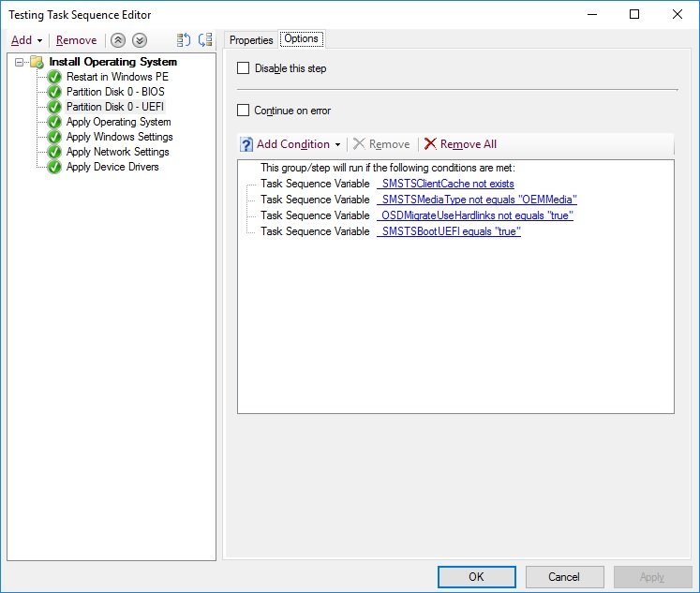Click Task Sequence Variable label of _SMSTSMediaType row
This screenshot has height=593, width=700.
315,200
